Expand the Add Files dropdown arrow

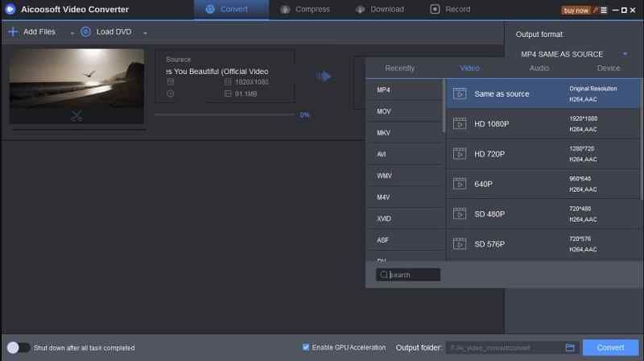(72, 33)
